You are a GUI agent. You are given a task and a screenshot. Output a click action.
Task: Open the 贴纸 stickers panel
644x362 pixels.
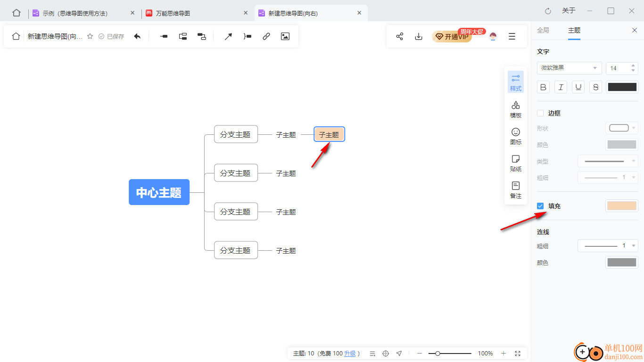516,163
